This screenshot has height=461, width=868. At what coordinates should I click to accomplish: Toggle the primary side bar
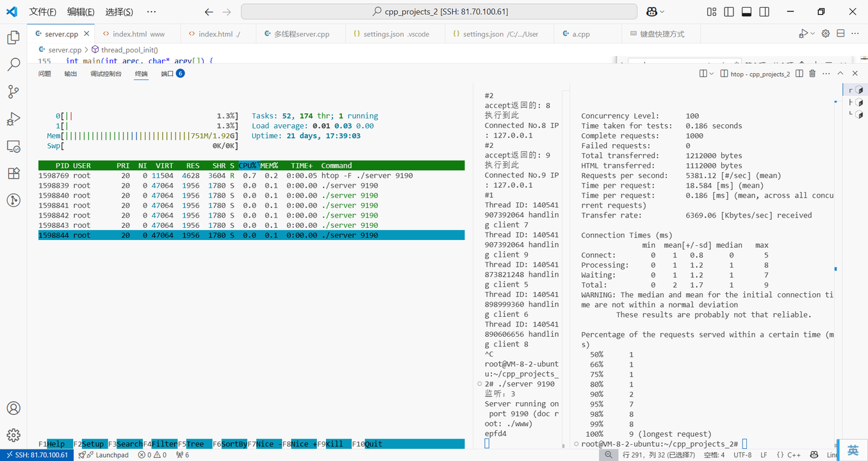(x=729, y=12)
